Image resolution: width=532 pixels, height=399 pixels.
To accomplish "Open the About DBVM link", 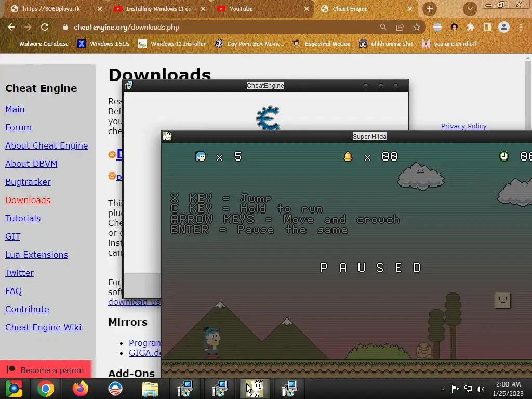I will 31,164.
